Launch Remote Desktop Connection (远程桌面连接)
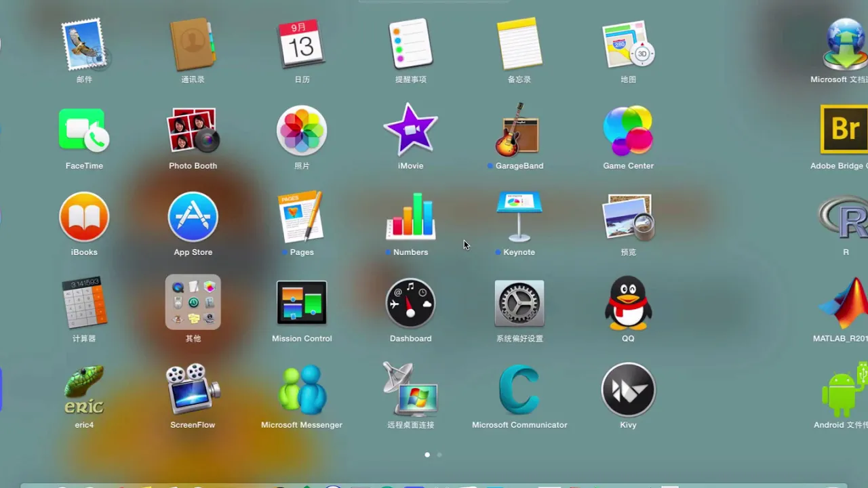 (x=411, y=389)
